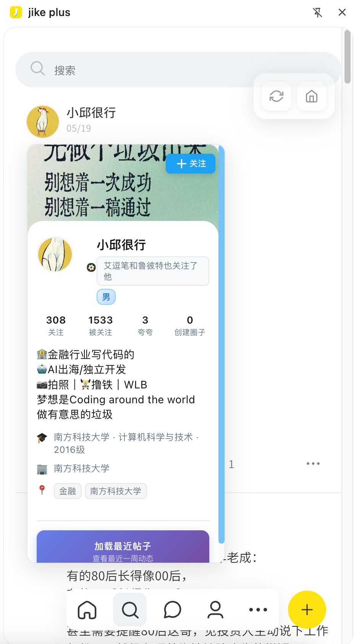Image resolution: width=359 pixels, height=644 pixels.
Task: Open the more options in bottom bar
Action: tap(258, 610)
